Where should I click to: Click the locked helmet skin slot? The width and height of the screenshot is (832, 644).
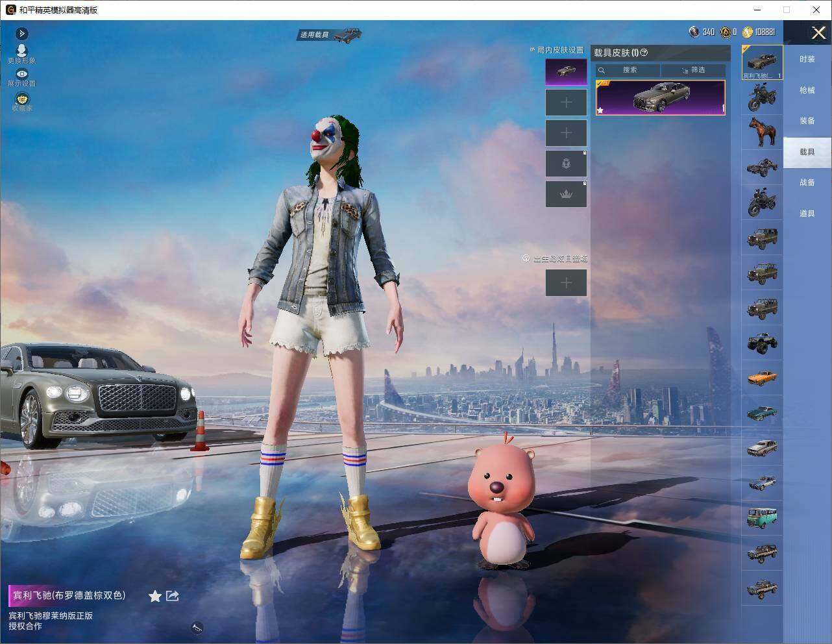pyautogui.click(x=566, y=164)
